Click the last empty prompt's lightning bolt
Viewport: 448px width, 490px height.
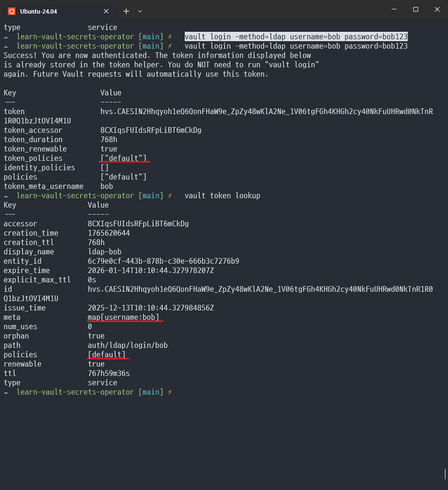coord(170,392)
